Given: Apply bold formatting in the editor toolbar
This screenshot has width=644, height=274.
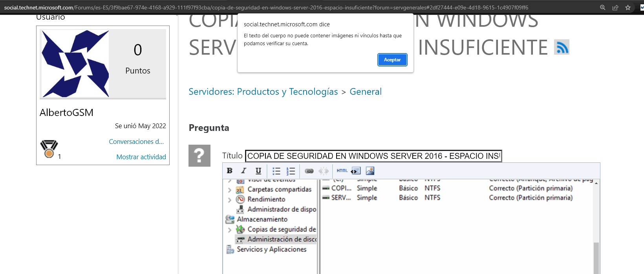Looking at the screenshot, I should click(x=230, y=171).
